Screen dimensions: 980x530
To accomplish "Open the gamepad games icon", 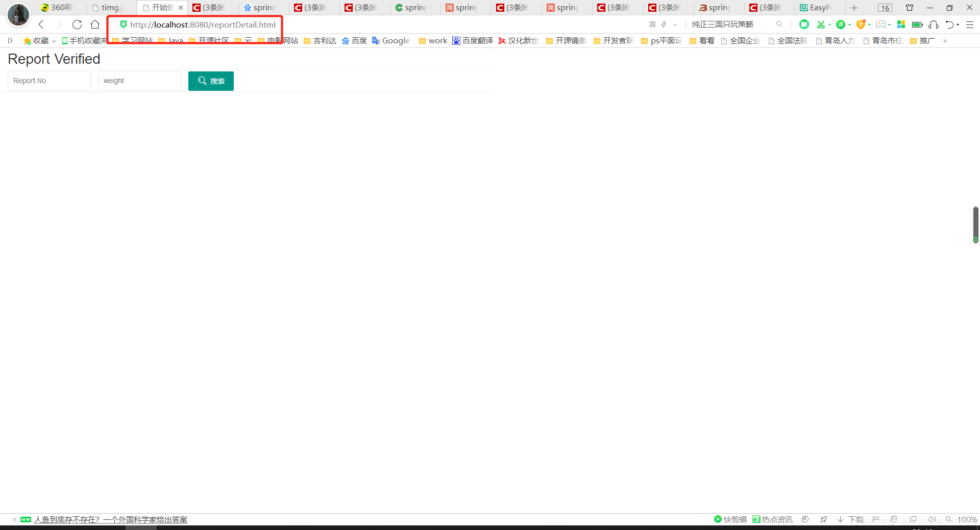I will click(x=881, y=24).
